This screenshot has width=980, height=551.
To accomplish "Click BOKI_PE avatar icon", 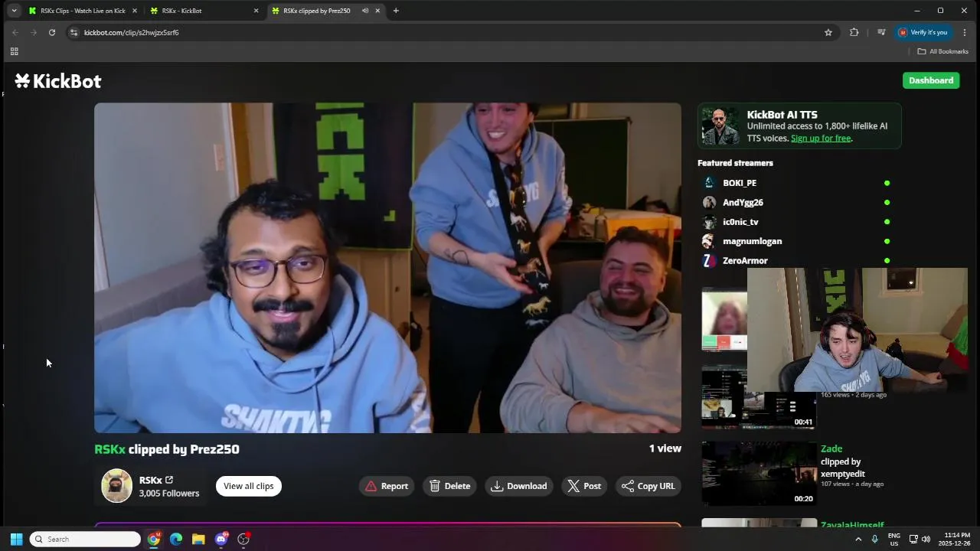I will (709, 183).
